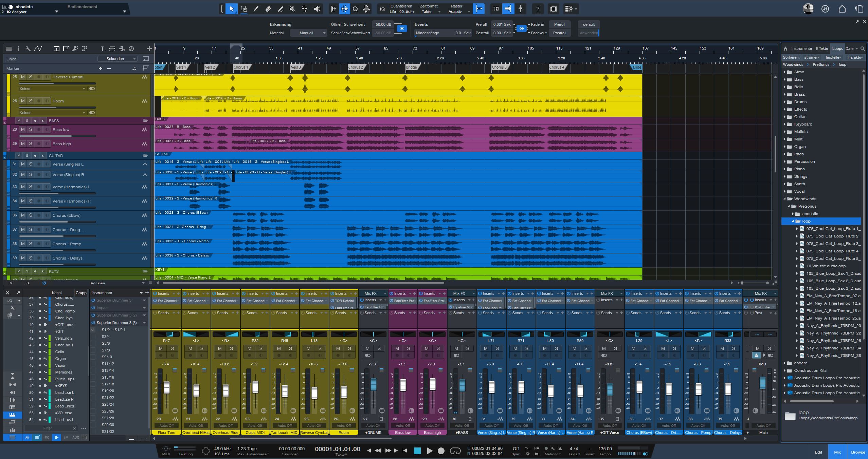
Task: Open the Mix view
Action: pos(837,452)
